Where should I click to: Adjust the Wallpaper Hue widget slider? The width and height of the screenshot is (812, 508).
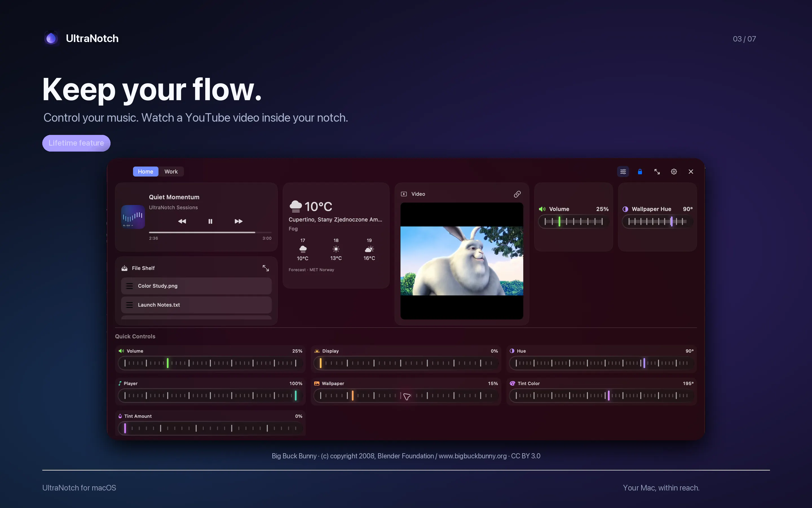657,222
